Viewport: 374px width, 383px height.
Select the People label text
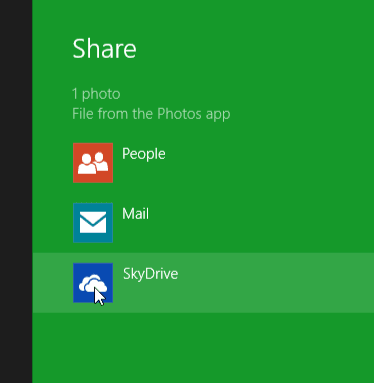pos(144,154)
